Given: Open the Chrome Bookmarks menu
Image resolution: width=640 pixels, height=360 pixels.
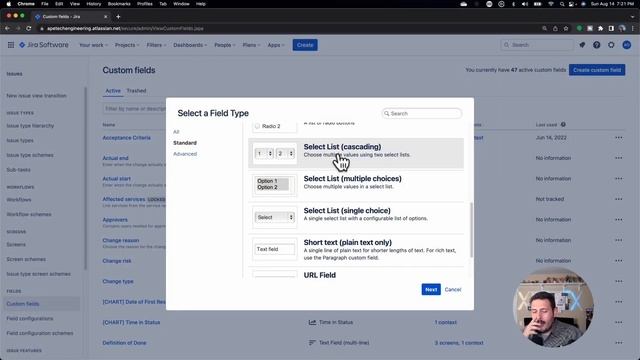Looking at the screenshot, I should [119, 4].
